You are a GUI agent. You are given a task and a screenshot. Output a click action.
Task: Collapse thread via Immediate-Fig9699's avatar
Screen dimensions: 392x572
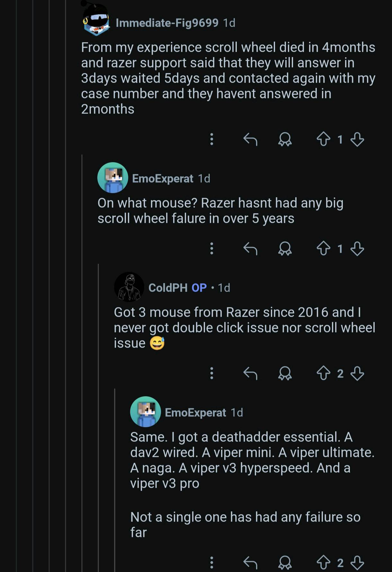pyautogui.click(x=96, y=20)
